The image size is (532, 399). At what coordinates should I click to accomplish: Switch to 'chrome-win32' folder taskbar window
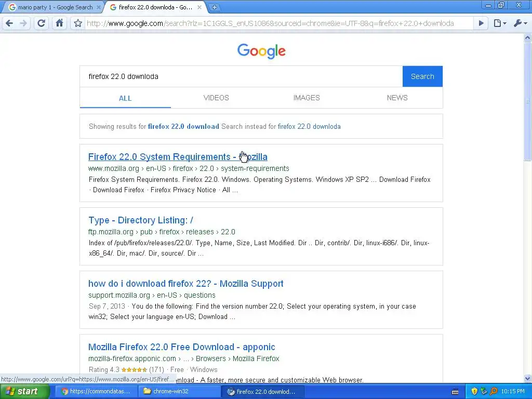tap(179, 391)
